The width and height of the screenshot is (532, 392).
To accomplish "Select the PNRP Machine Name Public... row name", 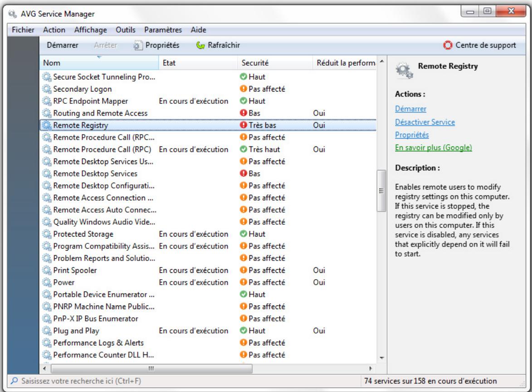I will pyautogui.click(x=104, y=306).
